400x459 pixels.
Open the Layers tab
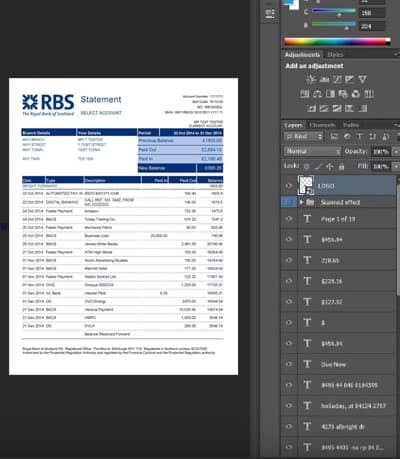[x=294, y=125]
